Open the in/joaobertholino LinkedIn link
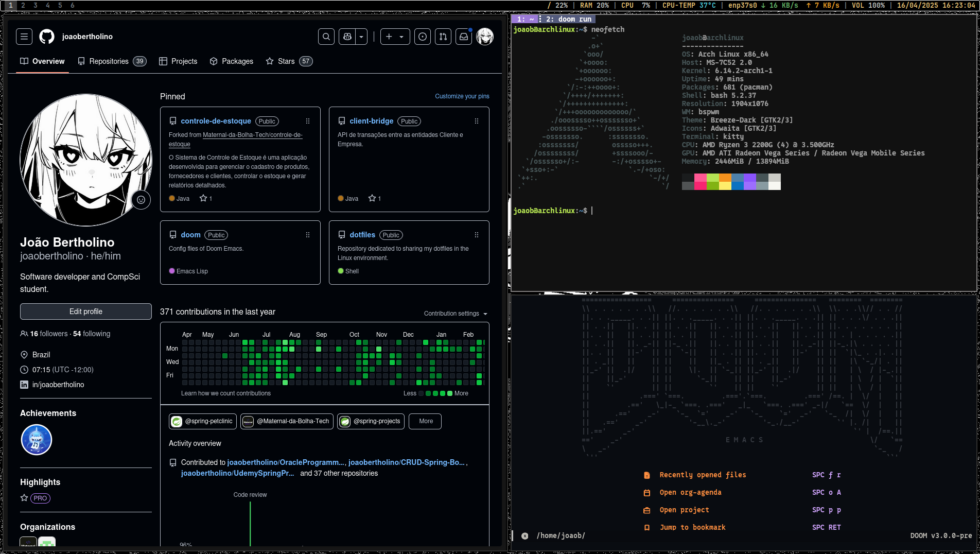 point(58,385)
